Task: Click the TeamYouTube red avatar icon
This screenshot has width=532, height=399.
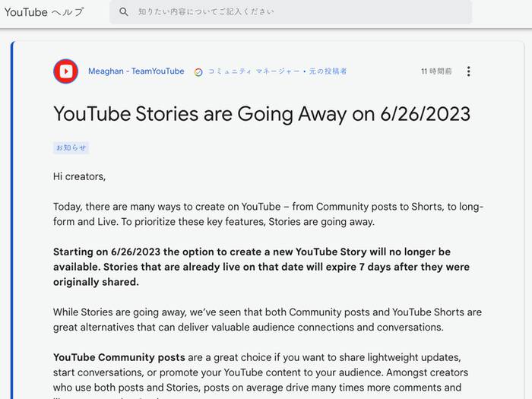Action: [66, 71]
